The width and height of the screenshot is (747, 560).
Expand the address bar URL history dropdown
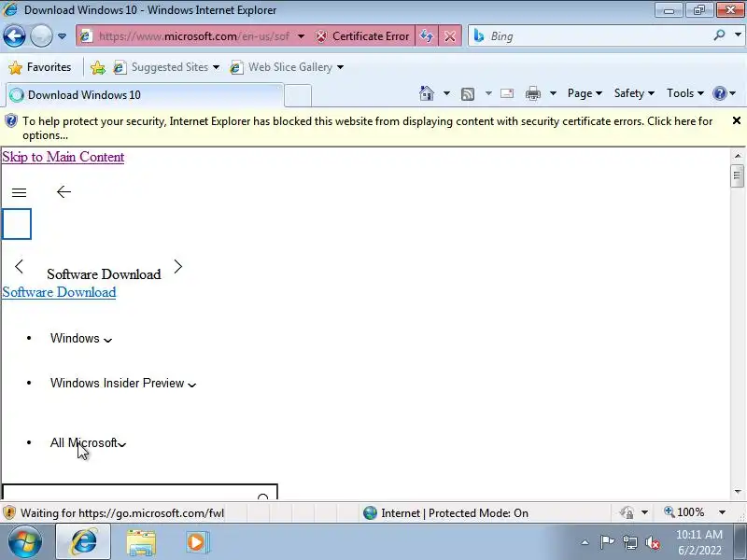tap(301, 36)
